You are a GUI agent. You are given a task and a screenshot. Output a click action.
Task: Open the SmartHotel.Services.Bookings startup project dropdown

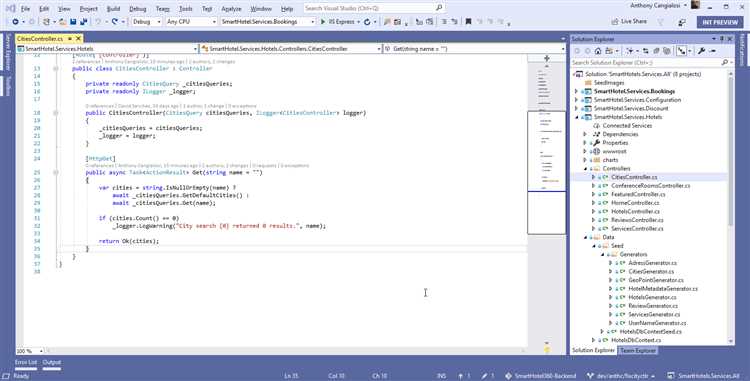click(x=267, y=22)
